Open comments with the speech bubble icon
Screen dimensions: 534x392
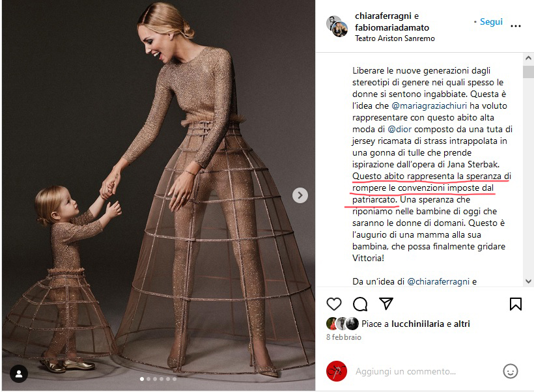click(x=360, y=304)
